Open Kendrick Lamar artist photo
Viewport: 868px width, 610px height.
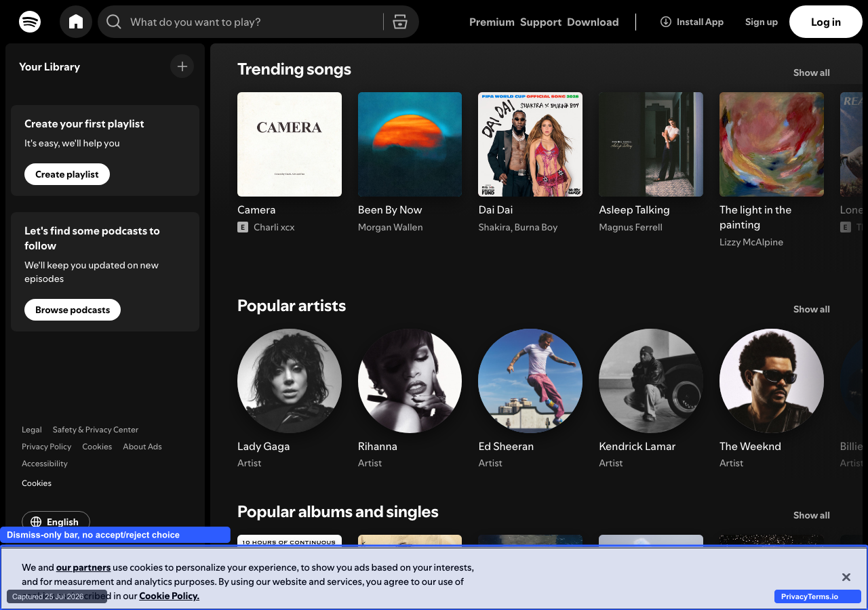click(651, 381)
